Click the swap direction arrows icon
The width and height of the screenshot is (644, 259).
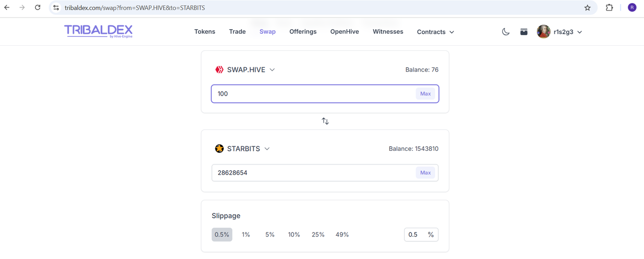325,121
